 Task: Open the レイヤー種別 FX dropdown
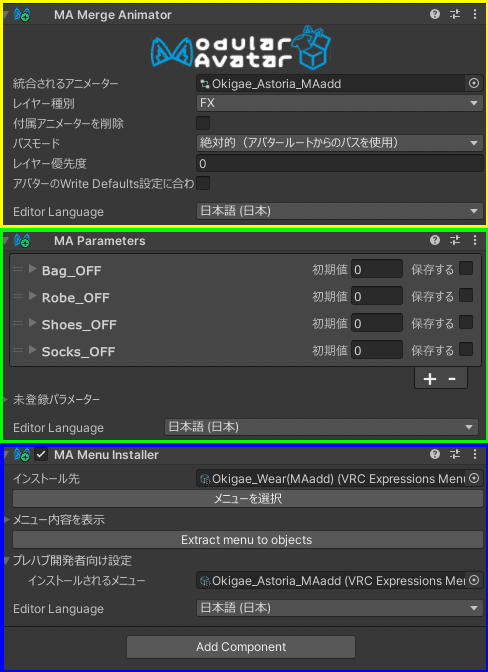[x=340, y=103]
